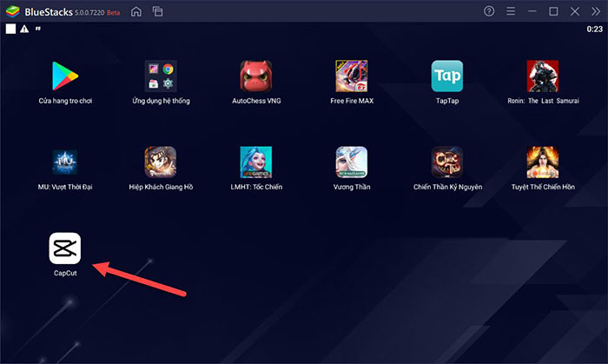Launch Free Fire MAX
608x364 pixels.
tap(352, 76)
